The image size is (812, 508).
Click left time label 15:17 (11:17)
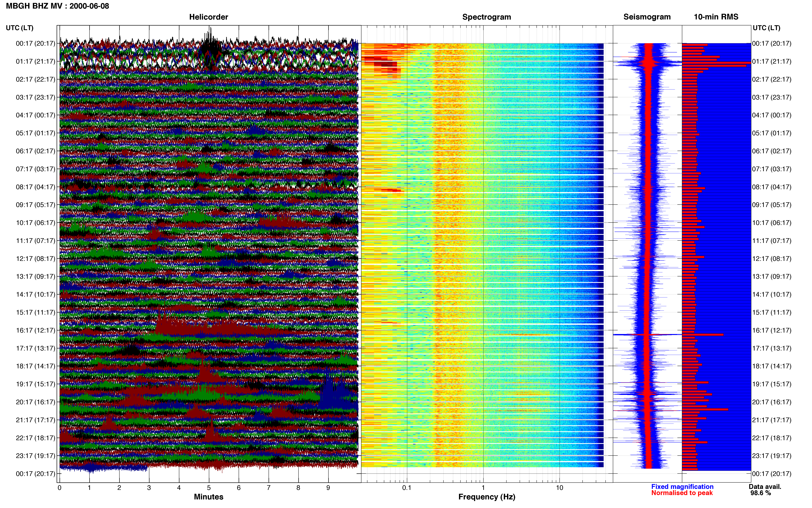coord(36,312)
